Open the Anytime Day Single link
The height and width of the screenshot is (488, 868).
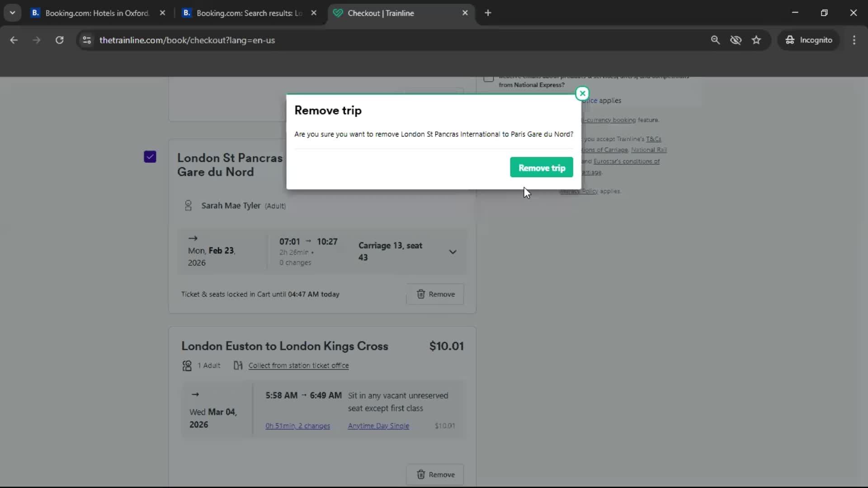[x=378, y=425]
